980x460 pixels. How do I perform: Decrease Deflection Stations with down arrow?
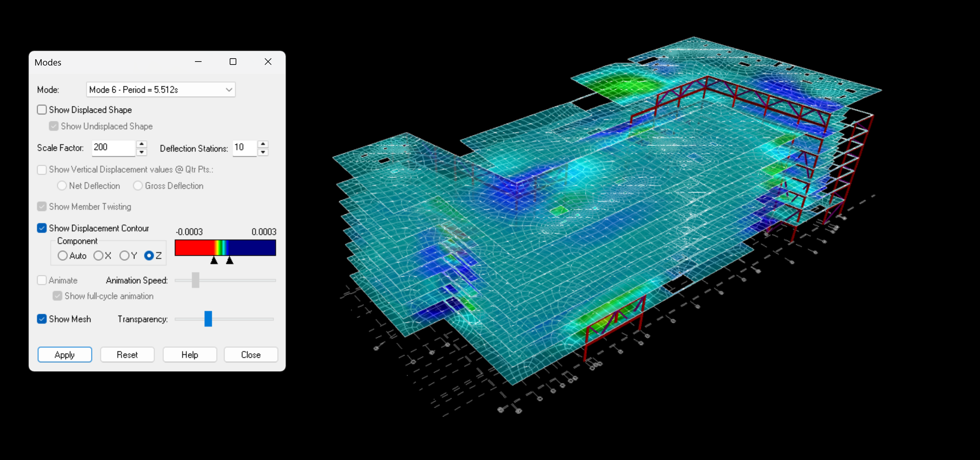tap(263, 152)
